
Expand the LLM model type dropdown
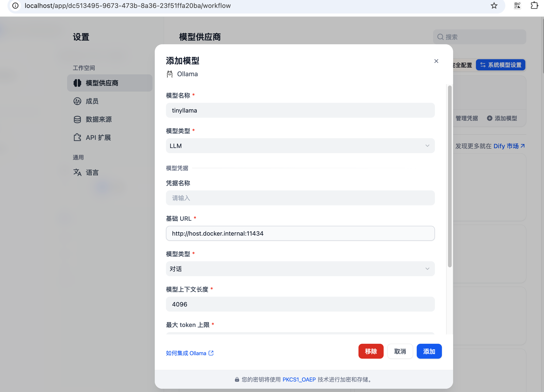300,146
